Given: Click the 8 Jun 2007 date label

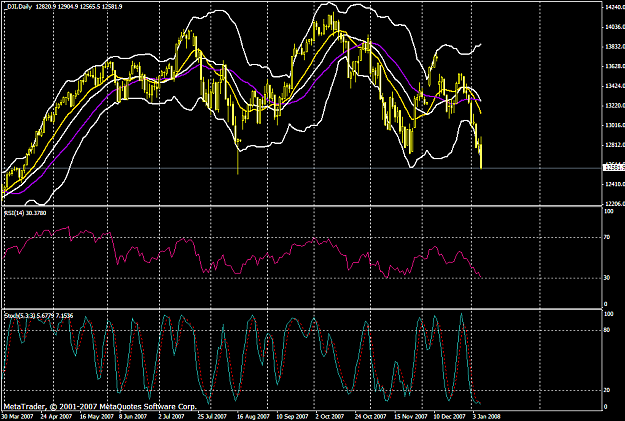Looking at the screenshot, I should click(x=133, y=417).
